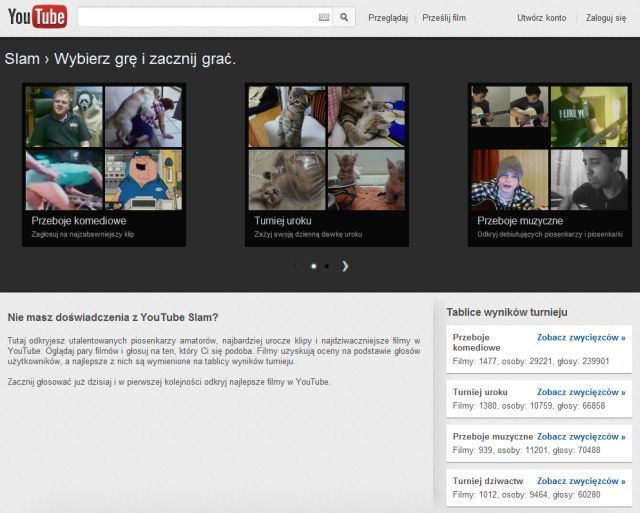Open the Prześlij film link

444,18
